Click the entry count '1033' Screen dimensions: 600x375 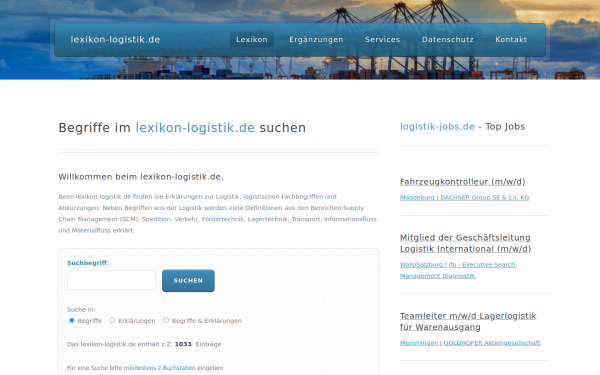click(x=183, y=344)
